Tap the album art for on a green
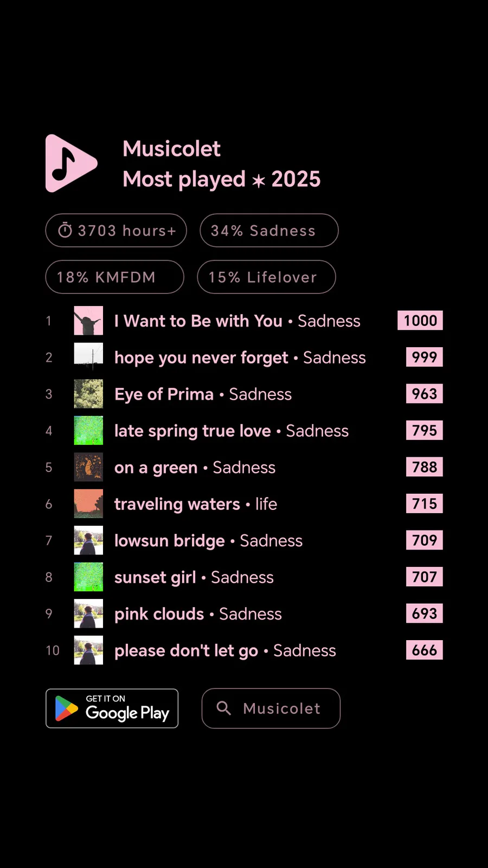This screenshot has width=488, height=868. coord(88,467)
